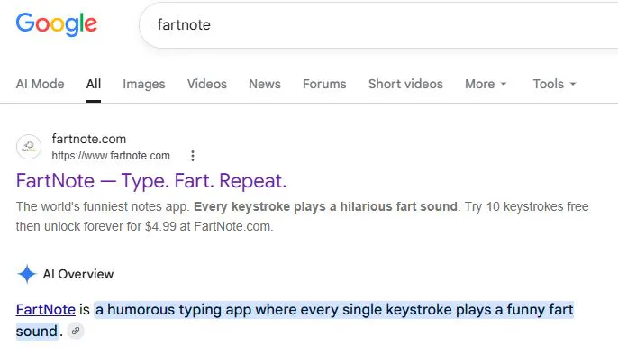Expand the Tools dropdown
The image size is (618, 364).
555,84
